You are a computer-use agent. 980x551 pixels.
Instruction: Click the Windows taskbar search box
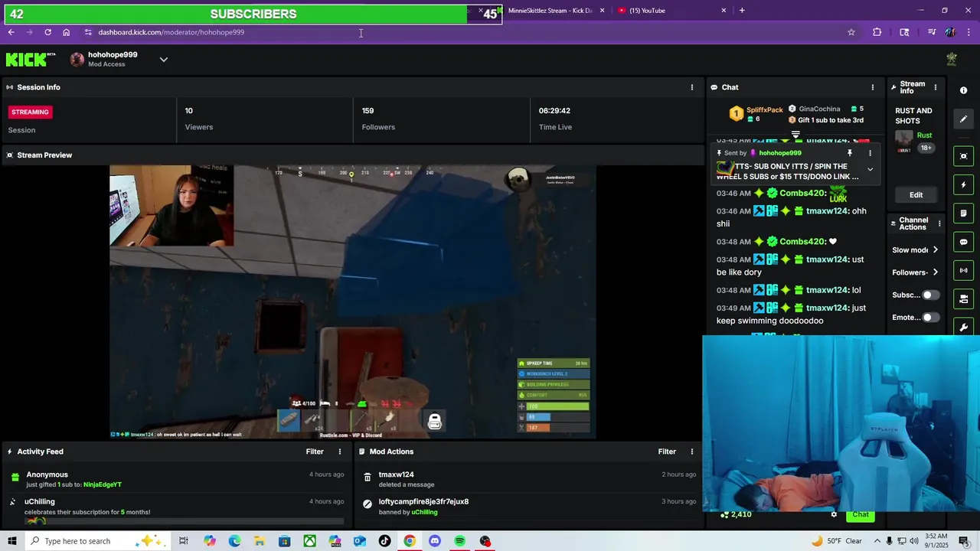tap(100, 541)
